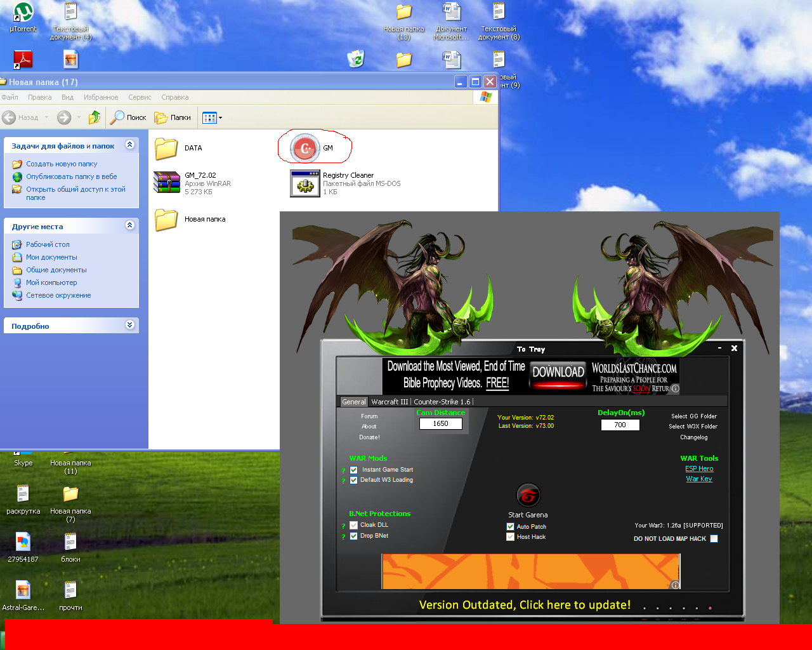Click the DelayOn(ms) input field
Image resolution: width=812 pixels, height=650 pixels.
tap(620, 425)
